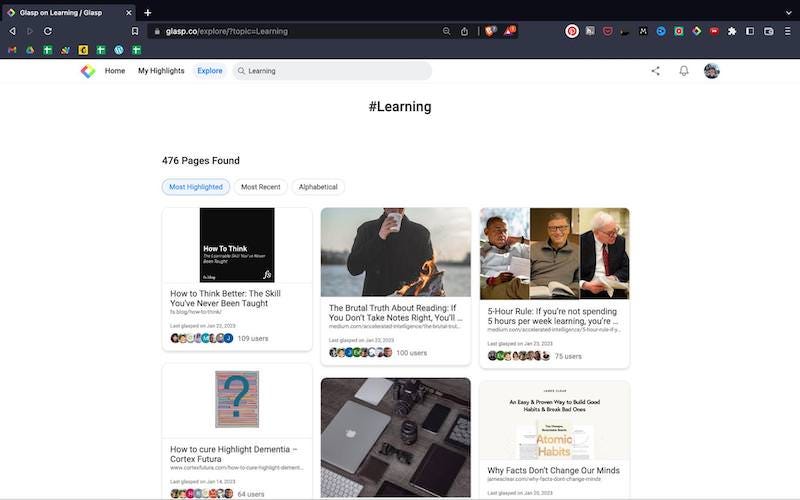
Task: Click the question mark thumbnail image
Action: point(237,399)
